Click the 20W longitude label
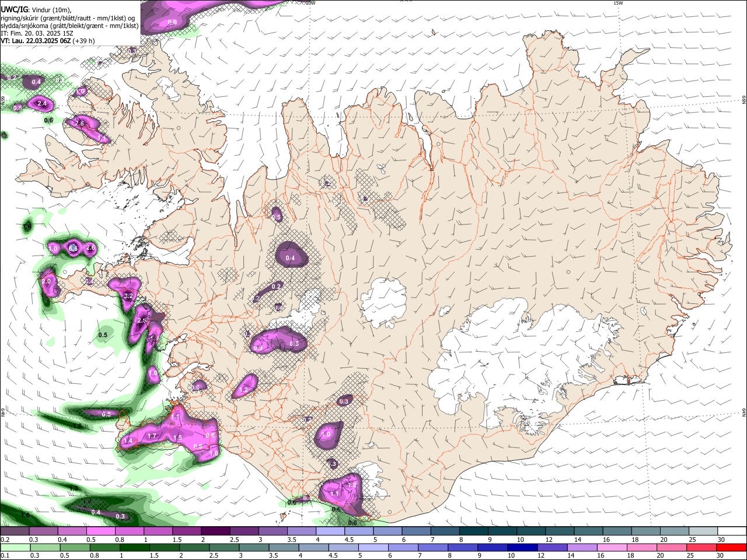This screenshot has height=560, width=747. [x=311, y=3]
